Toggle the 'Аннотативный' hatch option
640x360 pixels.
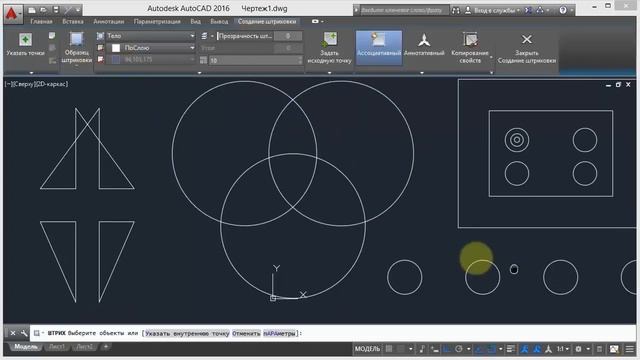[424, 44]
